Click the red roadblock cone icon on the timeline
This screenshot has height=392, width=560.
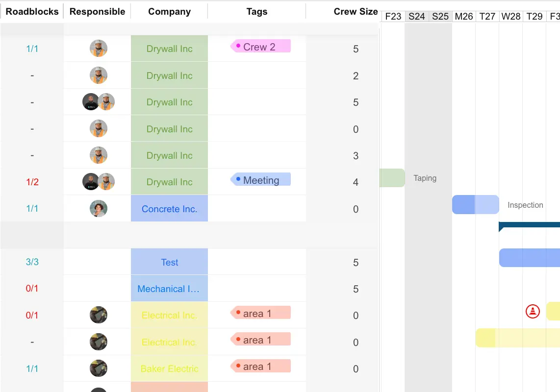coord(533,311)
